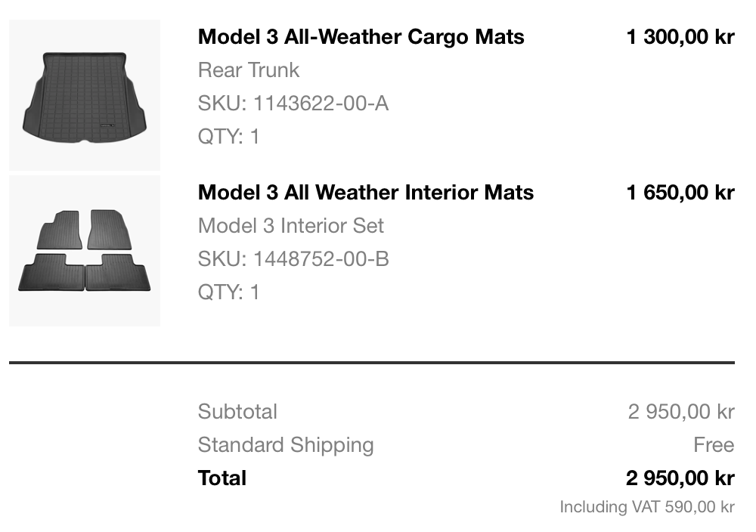Click the Subtotal label
Viewport: 756px width, 532px height.
[237, 412]
